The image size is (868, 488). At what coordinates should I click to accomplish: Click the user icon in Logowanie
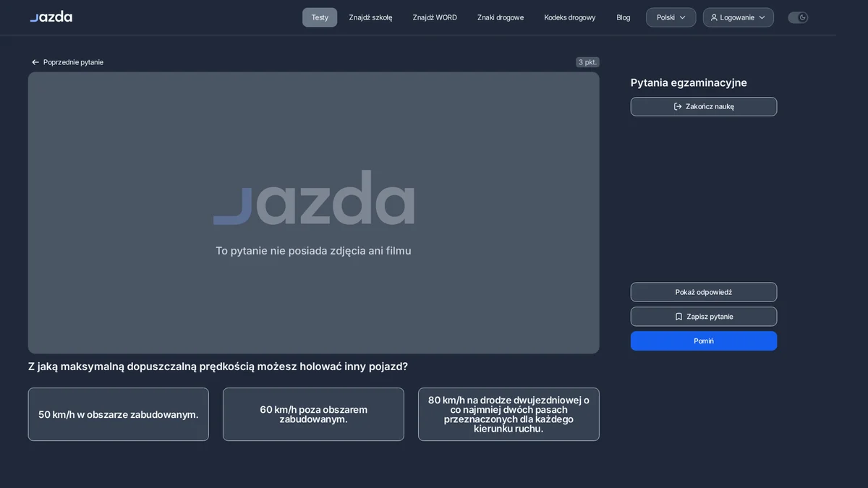point(714,17)
